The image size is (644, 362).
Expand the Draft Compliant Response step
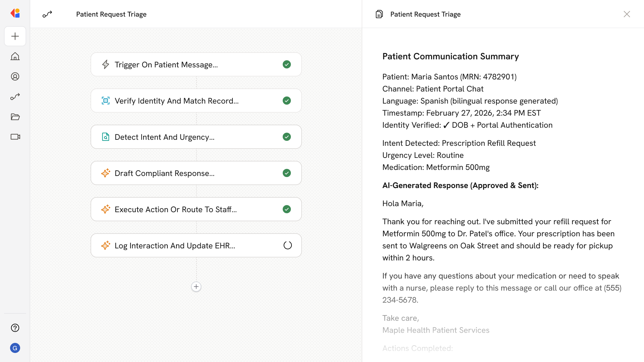tap(164, 173)
